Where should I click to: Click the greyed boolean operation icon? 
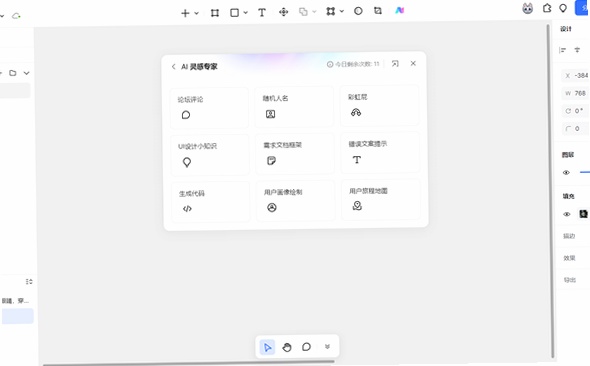point(303,12)
